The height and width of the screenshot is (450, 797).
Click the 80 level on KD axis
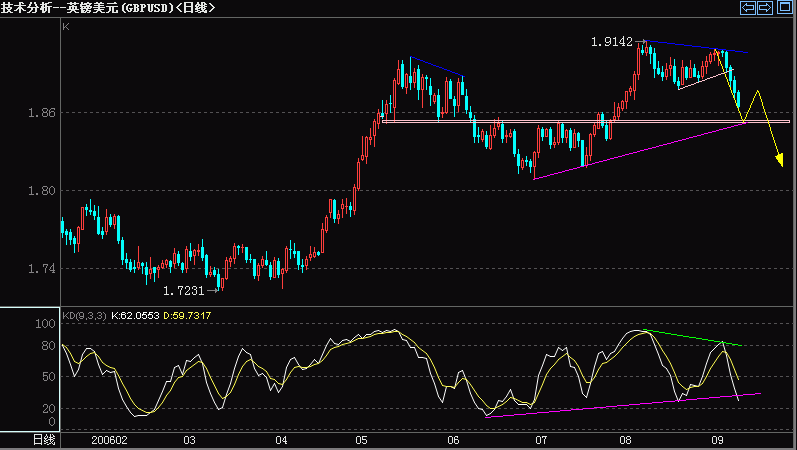(x=48, y=346)
